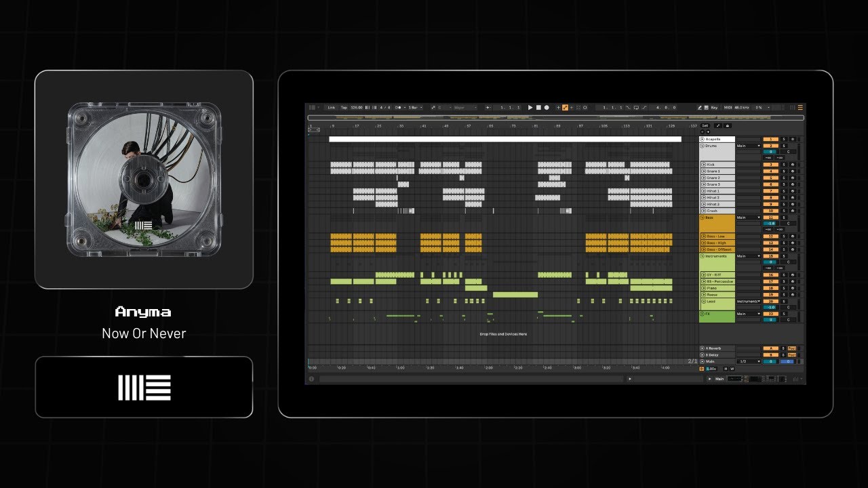Click Lead track volume value -1.0

click(x=770, y=307)
